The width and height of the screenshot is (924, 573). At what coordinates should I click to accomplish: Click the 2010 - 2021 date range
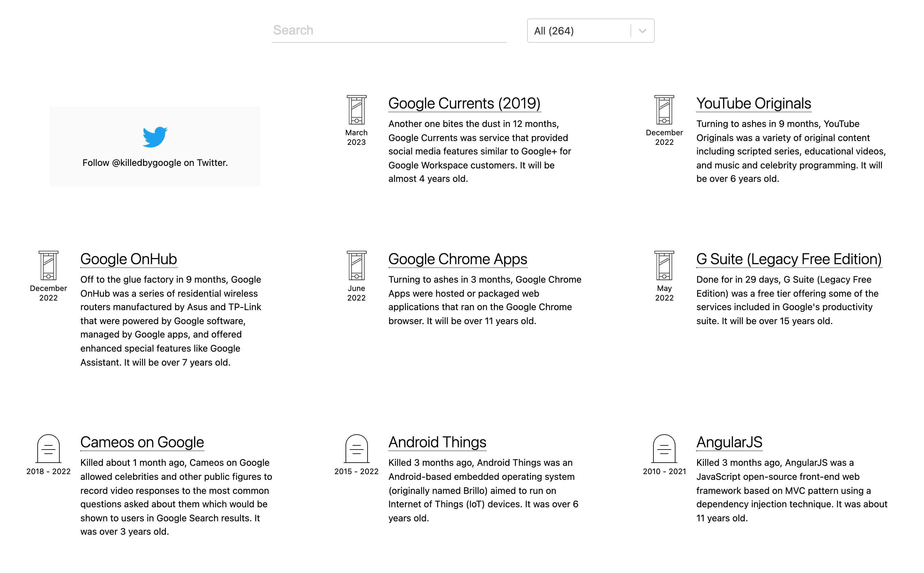[664, 472]
